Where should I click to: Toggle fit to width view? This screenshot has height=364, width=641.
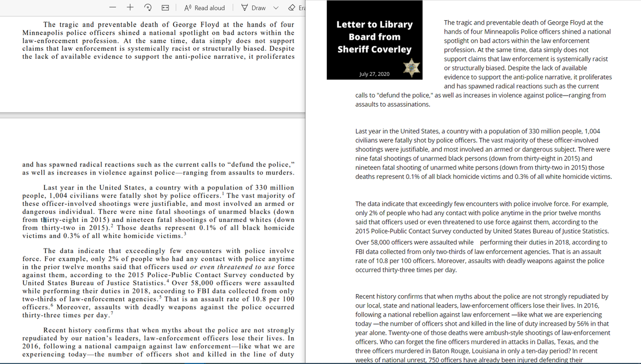coord(166,7)
